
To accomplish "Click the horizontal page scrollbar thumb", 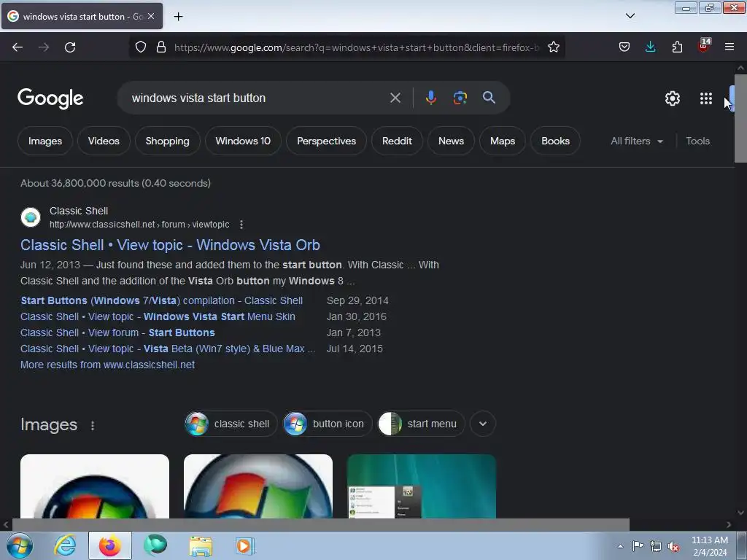I will coord(320,524).
